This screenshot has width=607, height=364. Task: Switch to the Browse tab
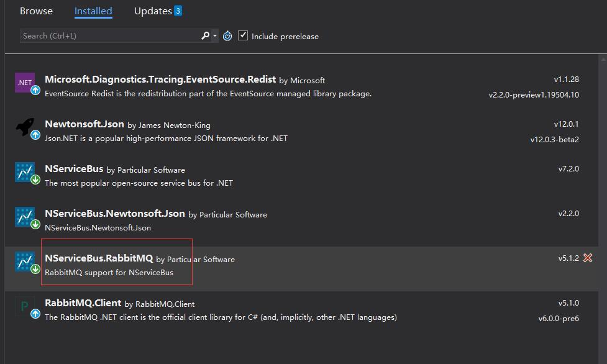pos(36,11)
